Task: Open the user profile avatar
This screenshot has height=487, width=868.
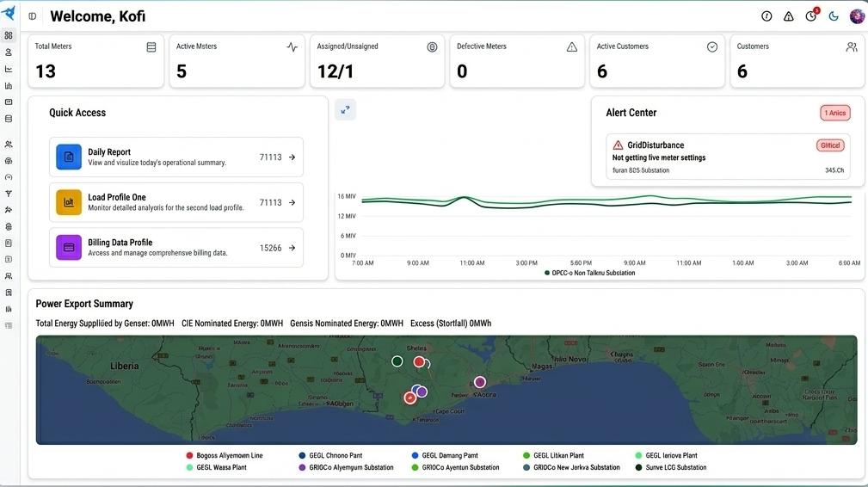Action: (857, 16)
